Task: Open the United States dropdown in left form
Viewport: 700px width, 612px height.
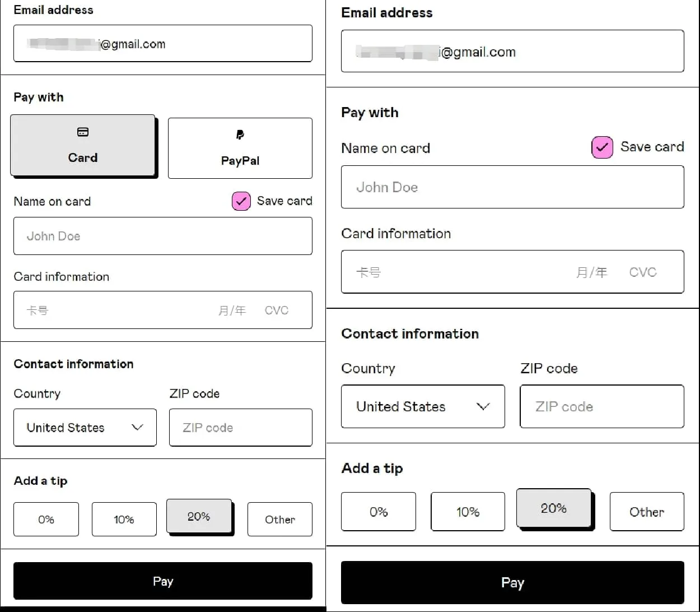Action: point(85,428)
